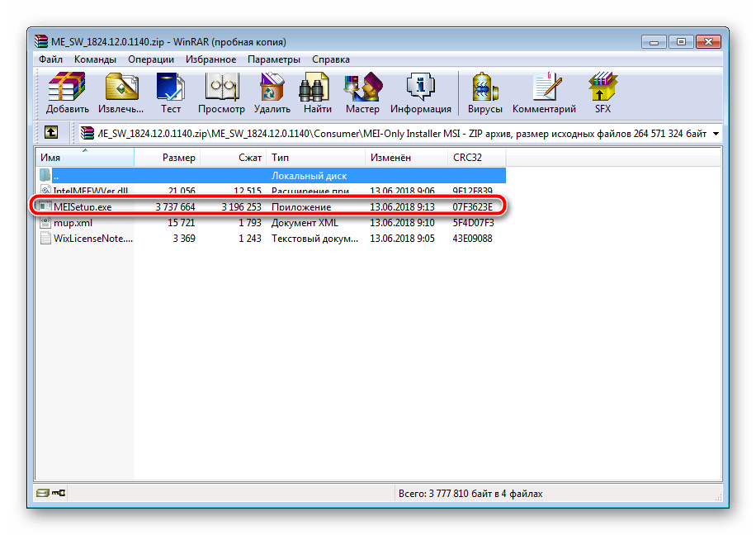
Task: Click the Извлечь (Extract) toolbar icon
Action: pos(122,92)
